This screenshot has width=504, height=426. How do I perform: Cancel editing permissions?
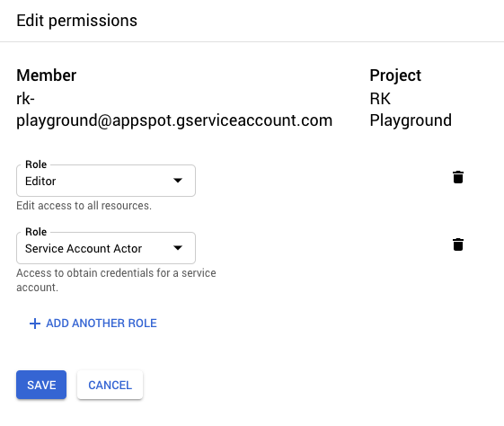pyautogui.click(x=110, y=385)
